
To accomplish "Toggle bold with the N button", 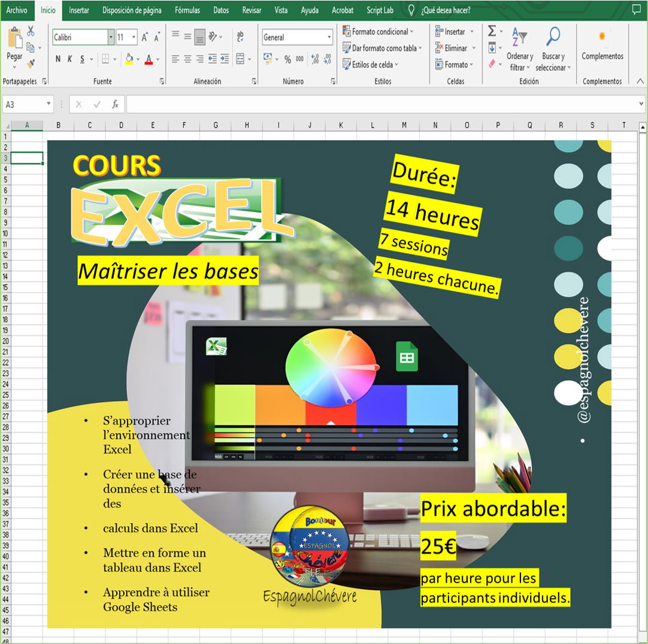I will [x=58, y=59].
